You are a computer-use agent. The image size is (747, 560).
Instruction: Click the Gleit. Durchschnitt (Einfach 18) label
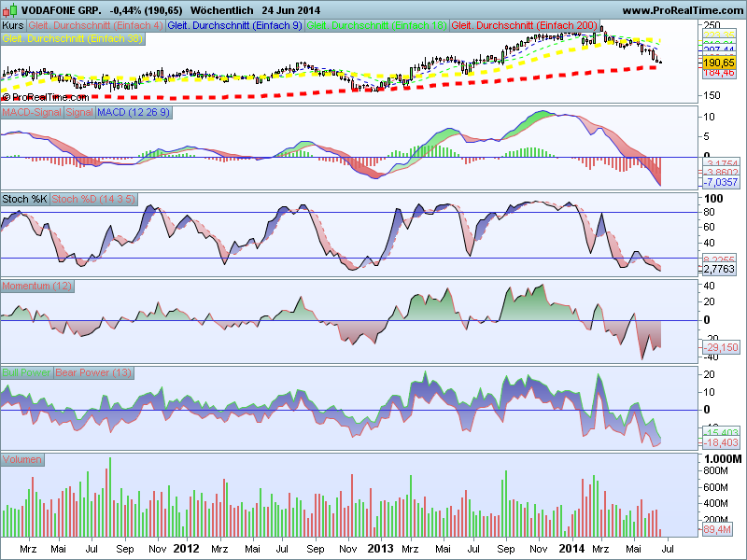click(376, 25)
